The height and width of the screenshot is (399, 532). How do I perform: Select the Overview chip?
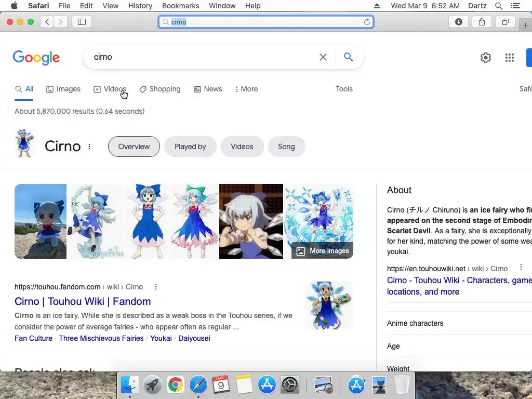point(134,147)
